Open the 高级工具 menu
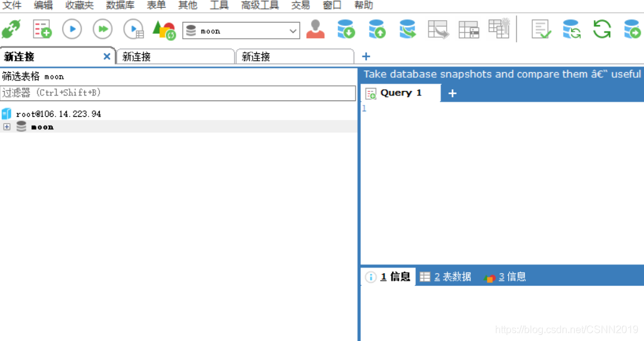The image size is (644, 341). point(259,5)
